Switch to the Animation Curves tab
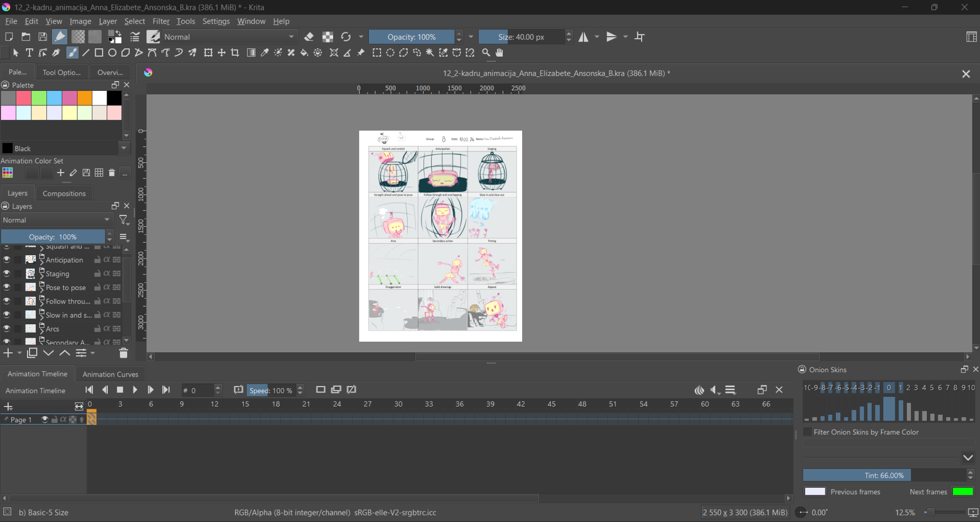Viewport: 980px width, 522px height. pyautogui.click(x=110, y=374)
